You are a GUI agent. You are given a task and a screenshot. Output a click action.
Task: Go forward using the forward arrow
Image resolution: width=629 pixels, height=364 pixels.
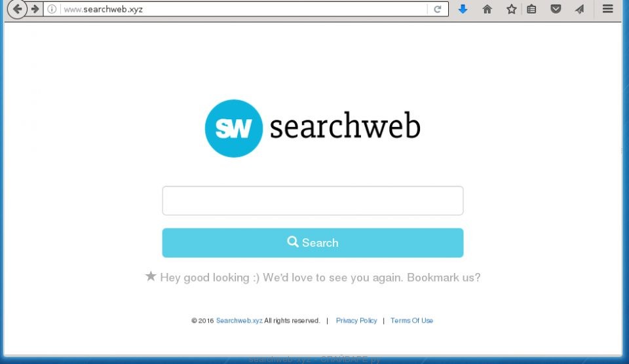[35, 9]
